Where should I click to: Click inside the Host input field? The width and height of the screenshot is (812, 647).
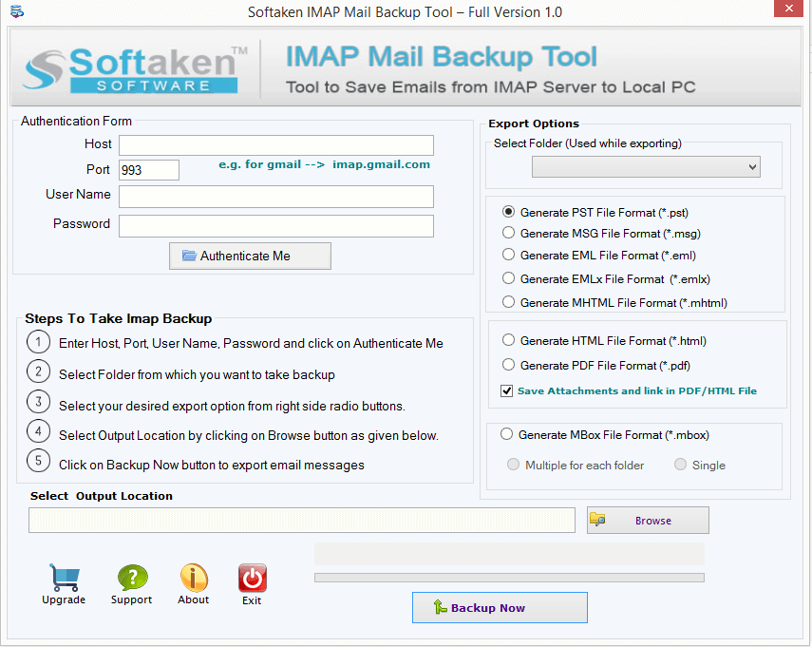coord(275,145)
